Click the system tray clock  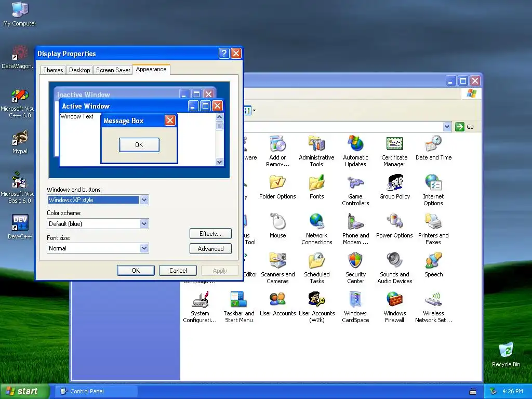point(512,391)
